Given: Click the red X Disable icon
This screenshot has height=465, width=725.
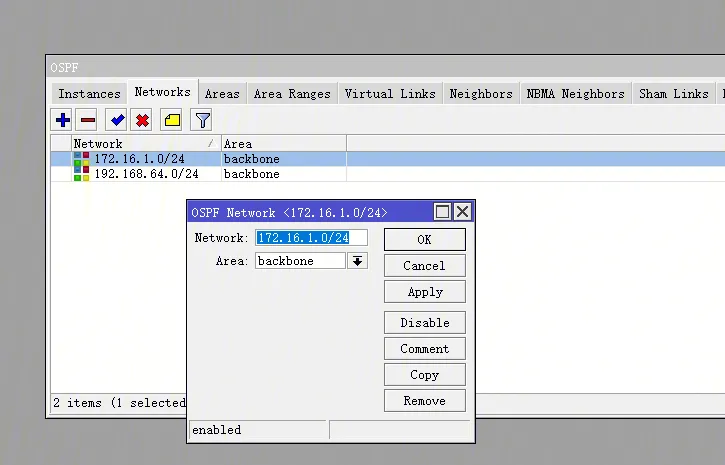Looking at the screenshot, I should 142,120.
